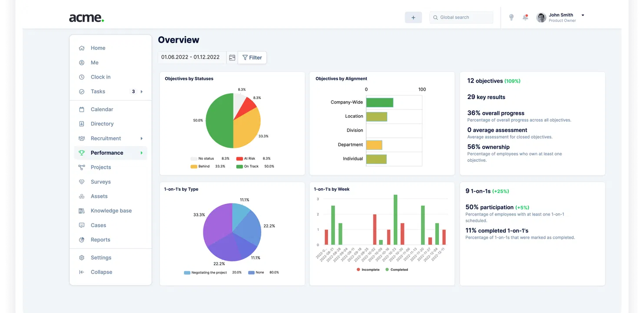Click the Performance trophy icon
The image size is (644, 313).
[82, 153]
